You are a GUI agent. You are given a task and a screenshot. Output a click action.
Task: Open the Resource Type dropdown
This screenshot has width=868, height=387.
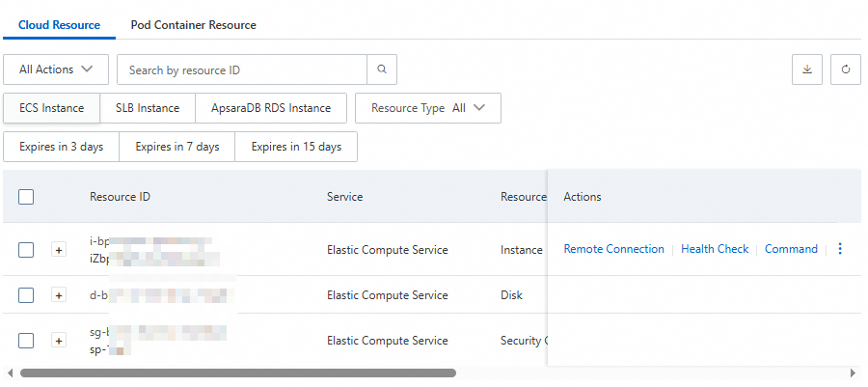tap(427, 108)
